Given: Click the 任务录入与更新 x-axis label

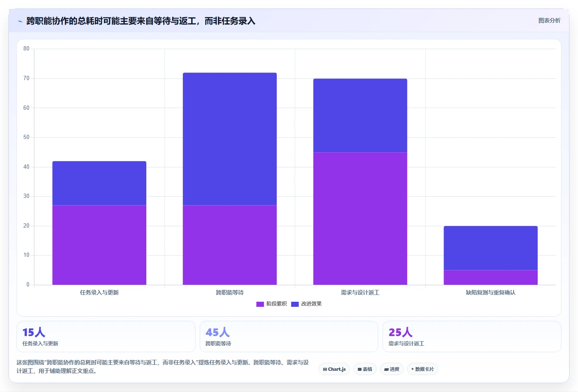Looking at the screenshot, I should pyautogui.click(x=99, y=292).
